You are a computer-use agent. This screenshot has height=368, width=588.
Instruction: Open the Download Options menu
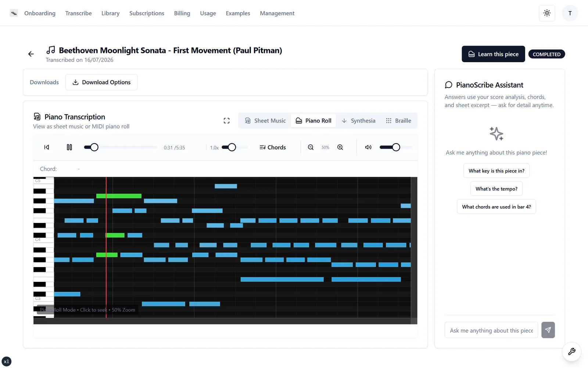click(101, 82)
